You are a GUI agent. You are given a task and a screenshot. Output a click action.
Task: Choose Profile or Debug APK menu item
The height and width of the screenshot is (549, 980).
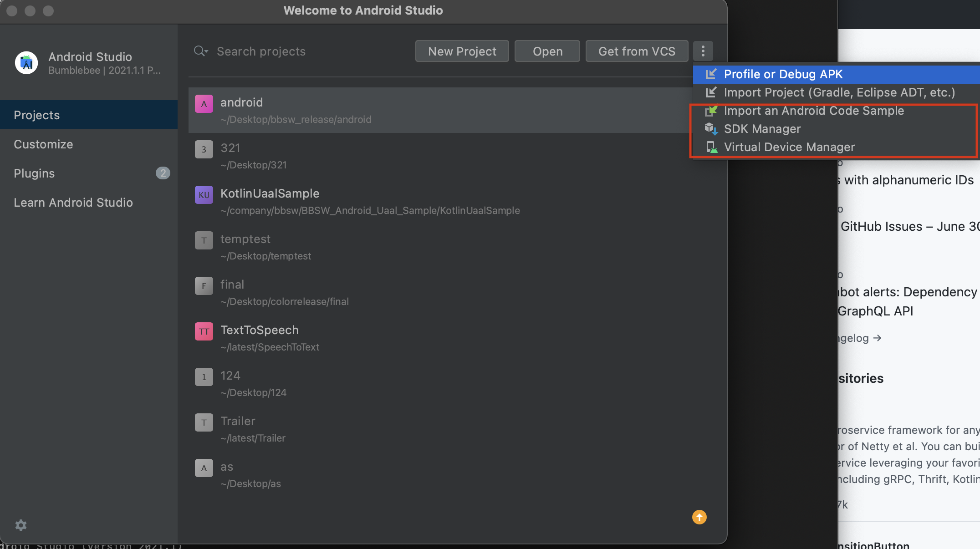click(783, 74)
